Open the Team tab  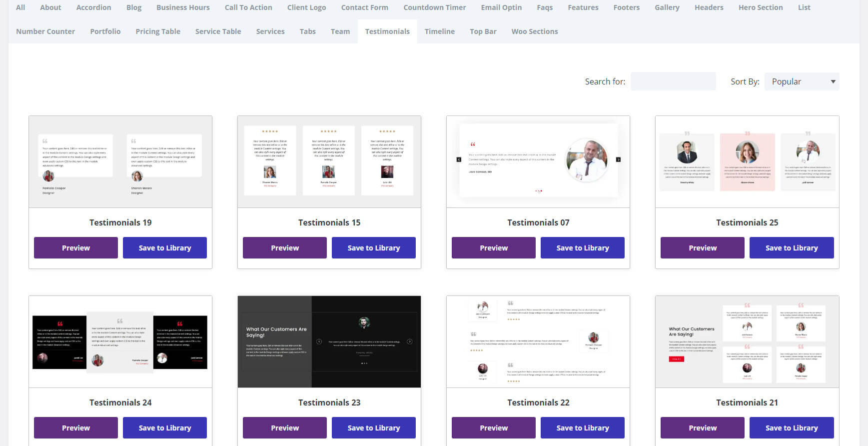click(340, 31)
